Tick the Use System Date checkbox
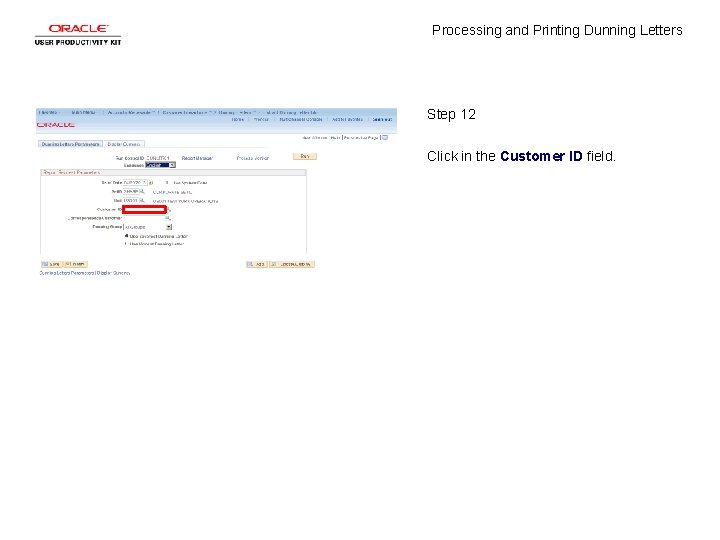The height and width of the screenshot is (540, 720). [x=167, y=183]
